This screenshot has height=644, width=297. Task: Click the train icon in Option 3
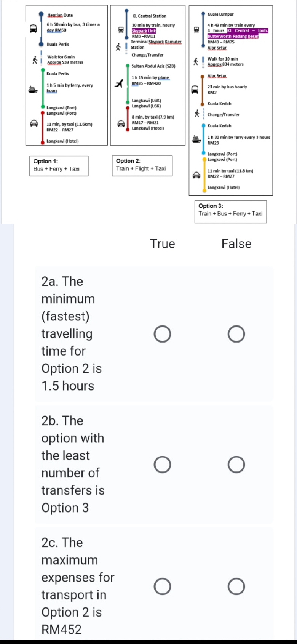(x=196, y=30)
